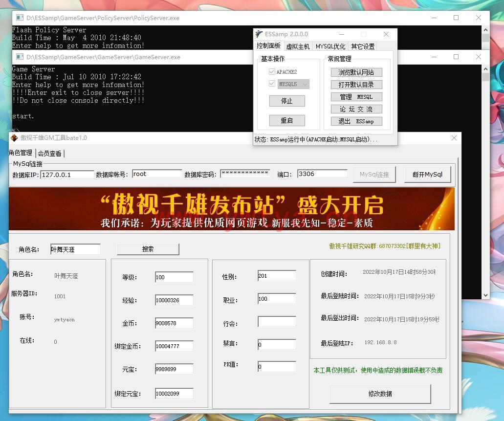The width and height of the screenshot is (504, 421).
Task: Click the 修改数据 button
Action: (380, 394)
